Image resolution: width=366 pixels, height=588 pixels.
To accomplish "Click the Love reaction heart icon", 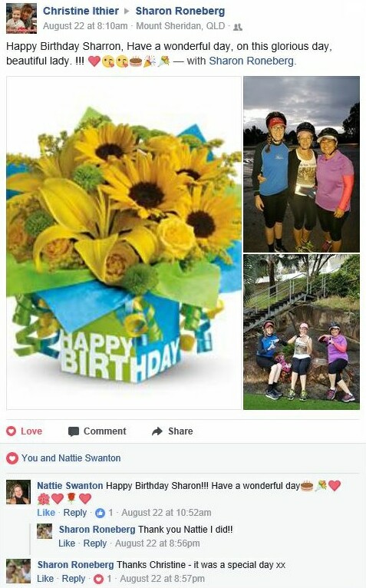I will pos(12,431).
